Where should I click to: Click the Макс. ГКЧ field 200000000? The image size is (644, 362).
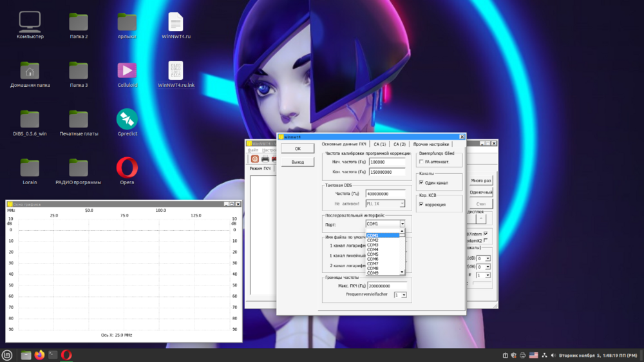387,285
